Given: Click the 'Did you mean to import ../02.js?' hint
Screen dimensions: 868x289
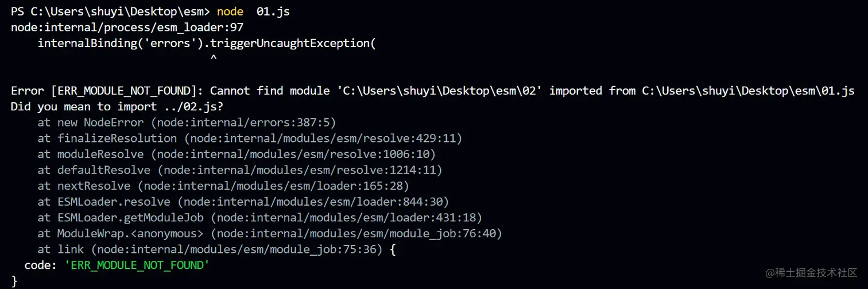Looking at the screenshot, I should (117, 107).
